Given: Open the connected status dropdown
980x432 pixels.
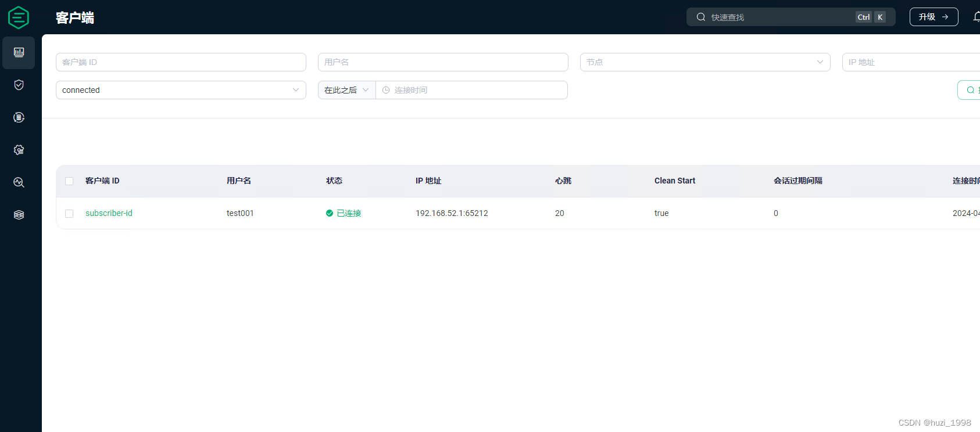Looking at the screenshot, I should pyautogui.click(x=181, y=90).
